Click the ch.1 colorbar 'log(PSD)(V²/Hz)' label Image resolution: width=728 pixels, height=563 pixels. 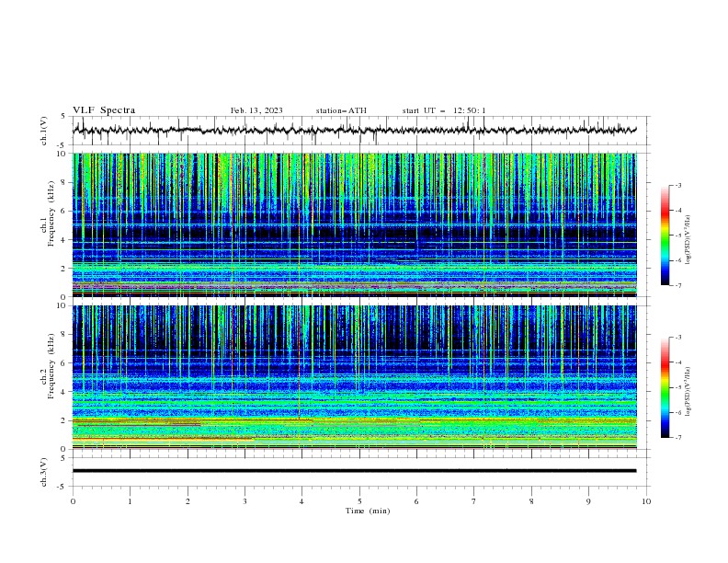point(688,240)
